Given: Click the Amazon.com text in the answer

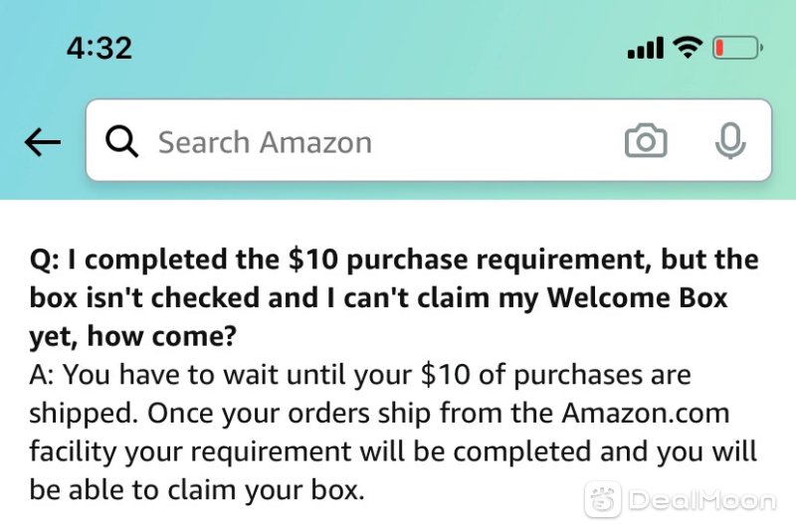Looking at the screenshot, I should [646, 414].
